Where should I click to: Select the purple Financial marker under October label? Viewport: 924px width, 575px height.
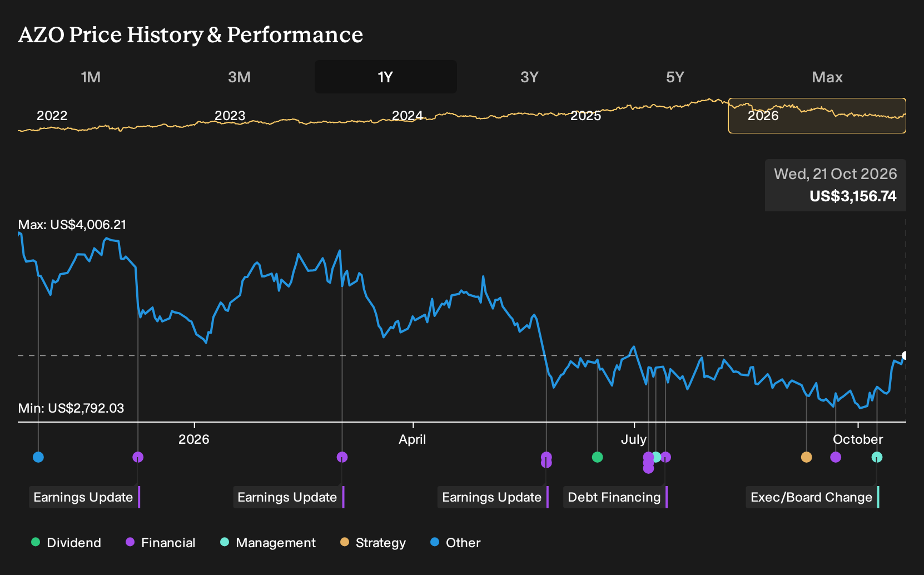point(836,457)
